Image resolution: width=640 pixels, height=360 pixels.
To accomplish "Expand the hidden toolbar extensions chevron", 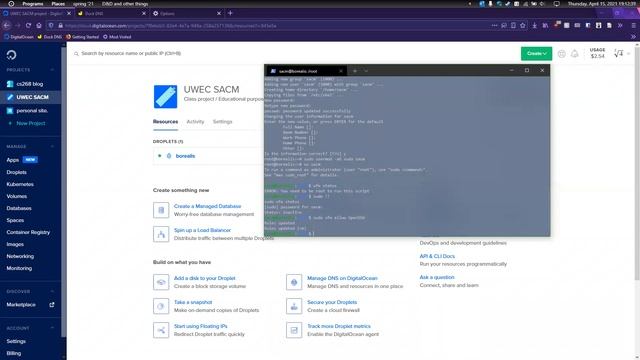I will (x=620, y=25).
